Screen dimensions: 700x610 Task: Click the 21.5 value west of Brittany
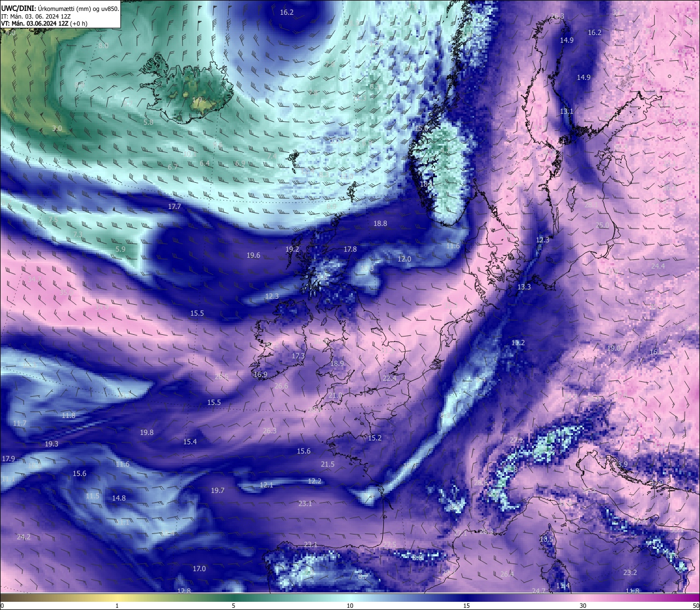[328, 464]
